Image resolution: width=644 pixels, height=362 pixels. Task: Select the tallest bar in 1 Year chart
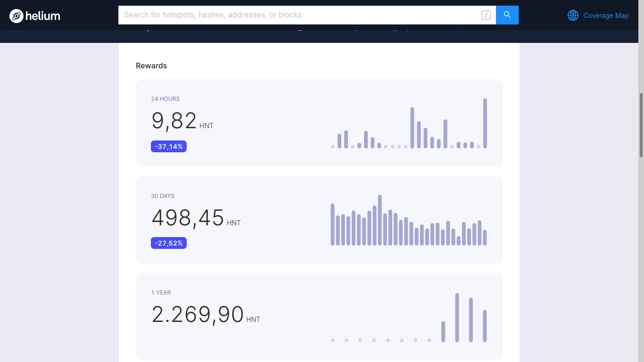(x=457, y=317)
